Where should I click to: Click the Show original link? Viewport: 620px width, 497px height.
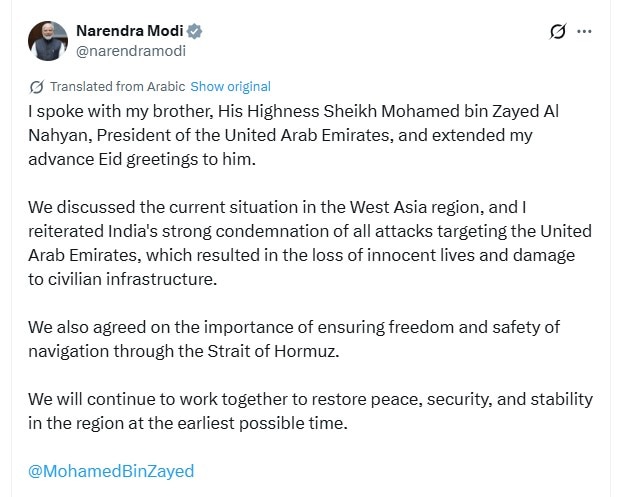tap(230, 86)
